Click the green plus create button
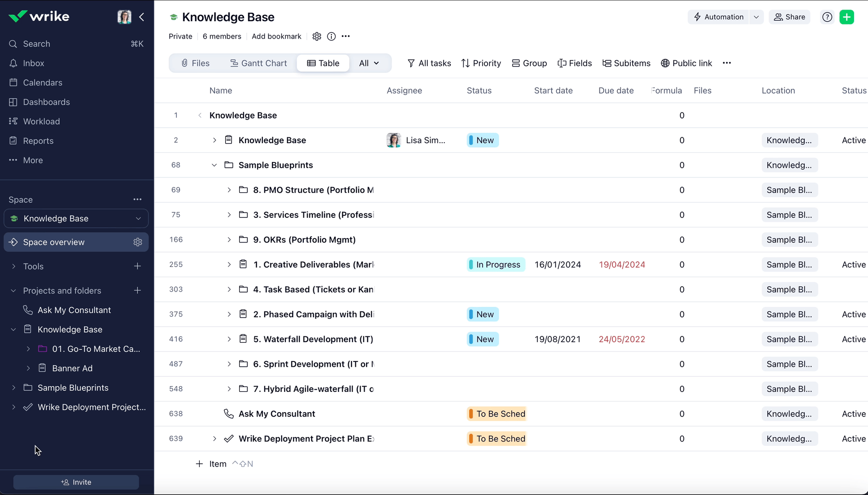 coord(846,17)
